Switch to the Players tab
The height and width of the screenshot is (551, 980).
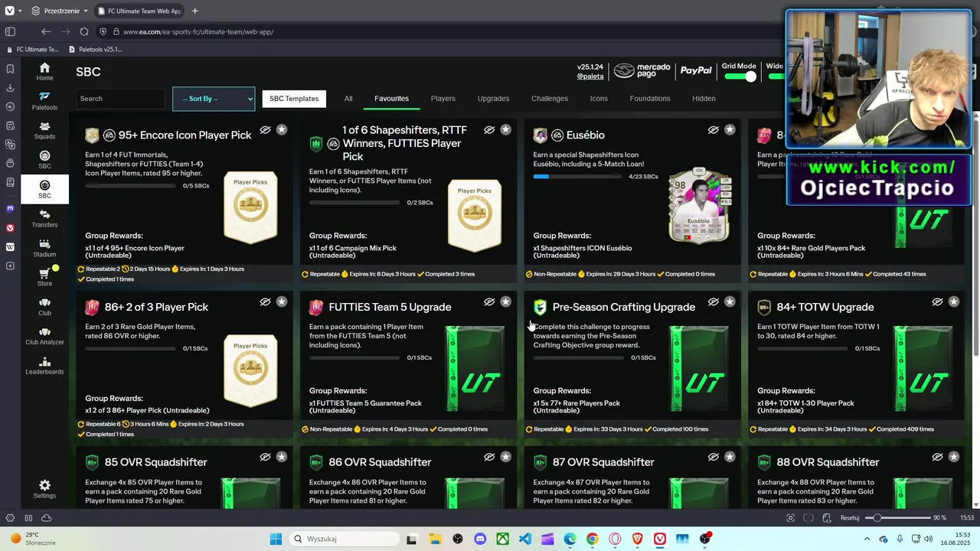[x=443, y=99]
